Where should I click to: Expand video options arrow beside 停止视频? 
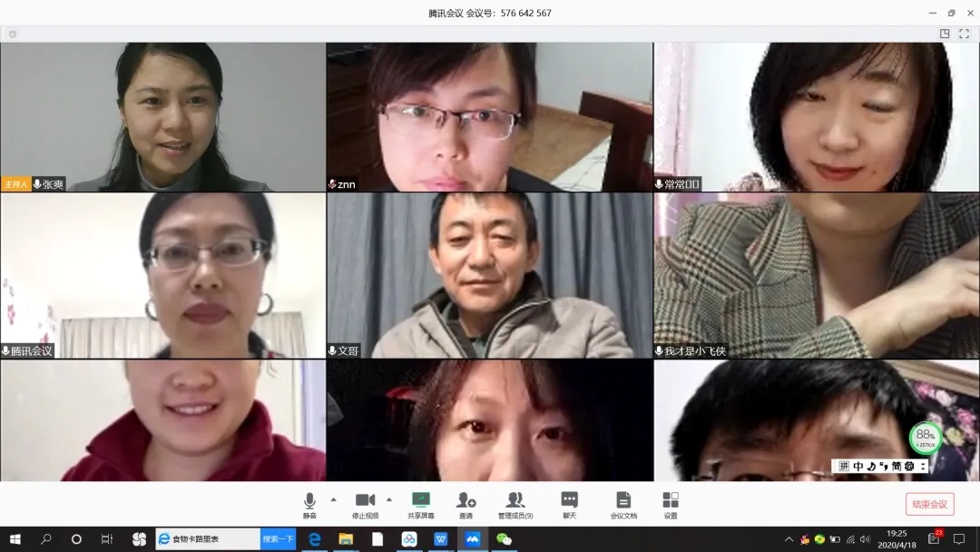(x=389, y=499)
